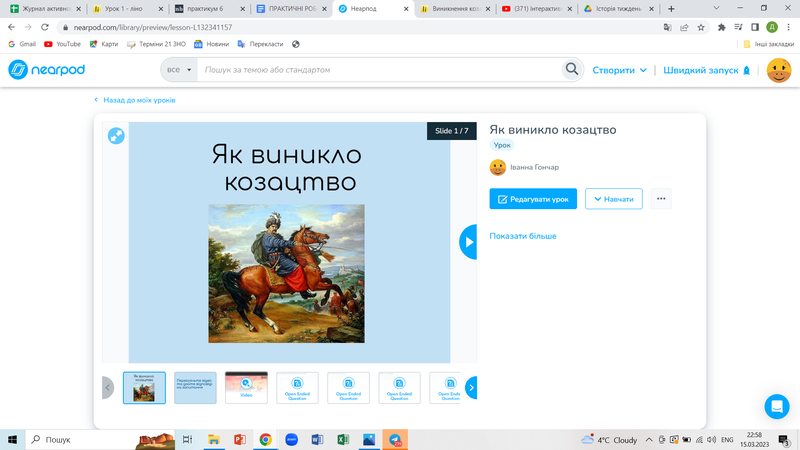Viewport: 800px width, 450px height.
Task: Click the Урок tag label
Action: (x=502, y=145)
